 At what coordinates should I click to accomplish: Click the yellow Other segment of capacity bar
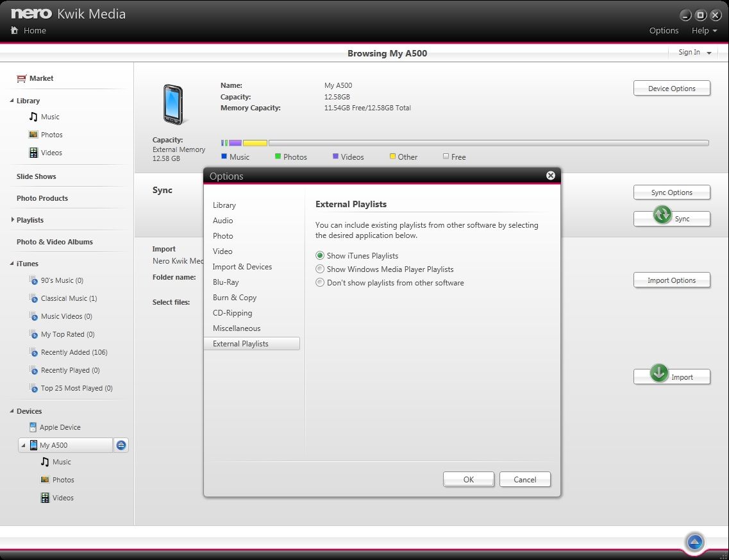tap(255, 143)
